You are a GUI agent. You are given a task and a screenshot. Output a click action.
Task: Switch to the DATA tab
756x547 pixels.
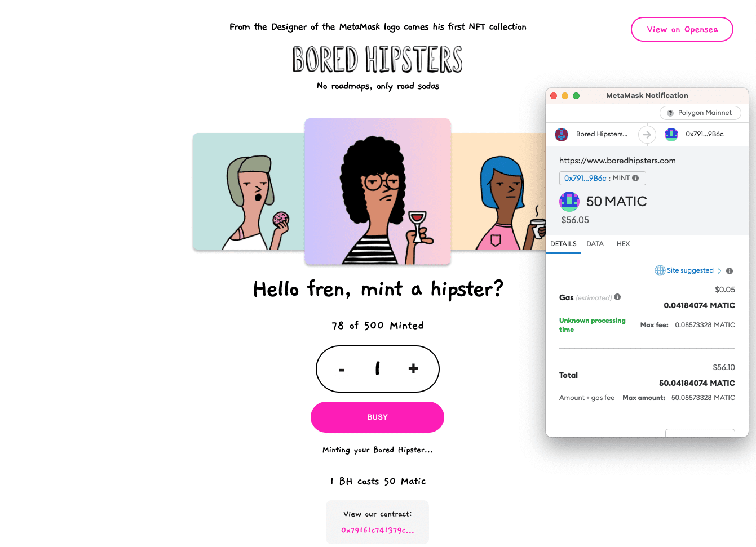595,244
